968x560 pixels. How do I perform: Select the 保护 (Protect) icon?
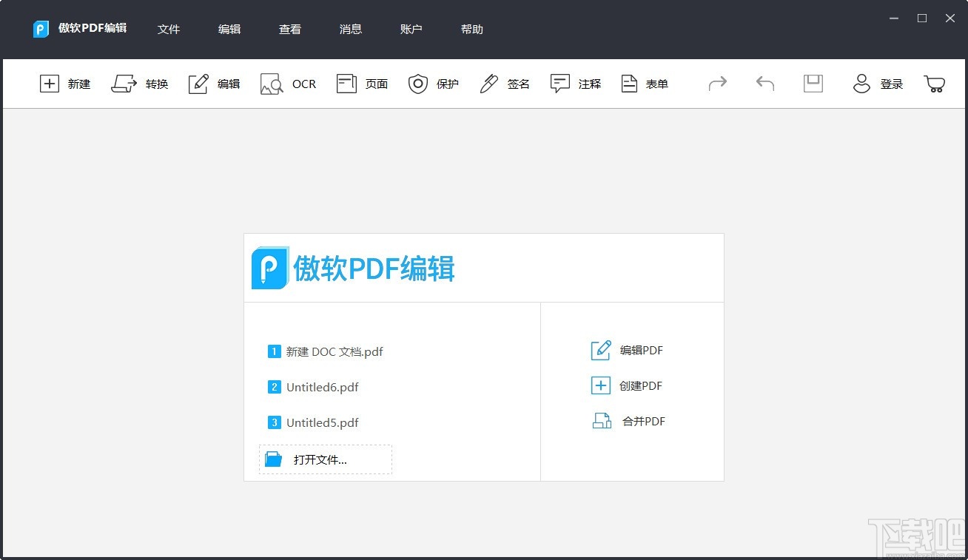[x=434, y=84]
